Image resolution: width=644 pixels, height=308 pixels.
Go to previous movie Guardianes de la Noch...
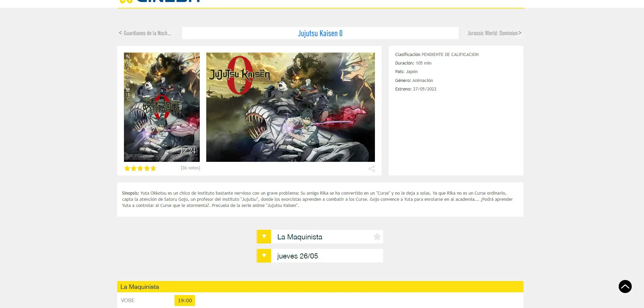pos(145,33)
